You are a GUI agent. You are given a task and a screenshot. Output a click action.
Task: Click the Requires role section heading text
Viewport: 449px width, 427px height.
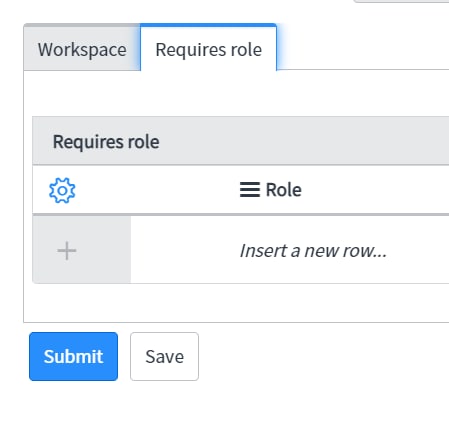(106, 142)
